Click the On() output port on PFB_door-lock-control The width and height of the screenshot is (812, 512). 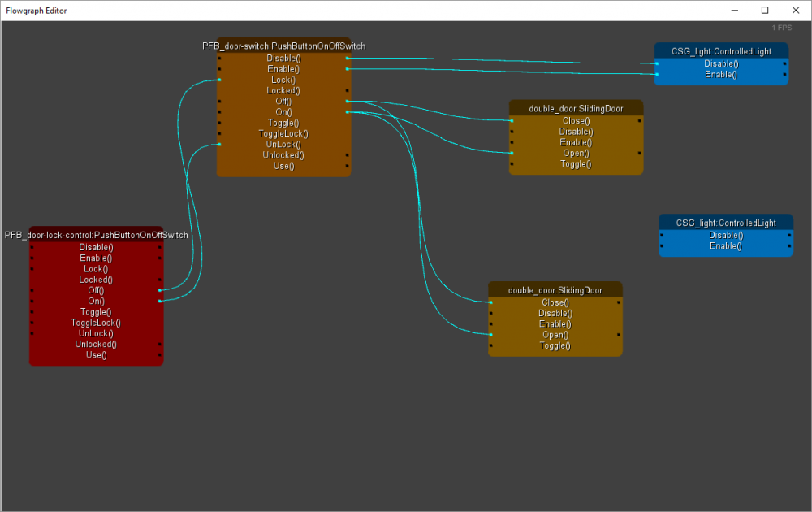click(x=160, y=301)
